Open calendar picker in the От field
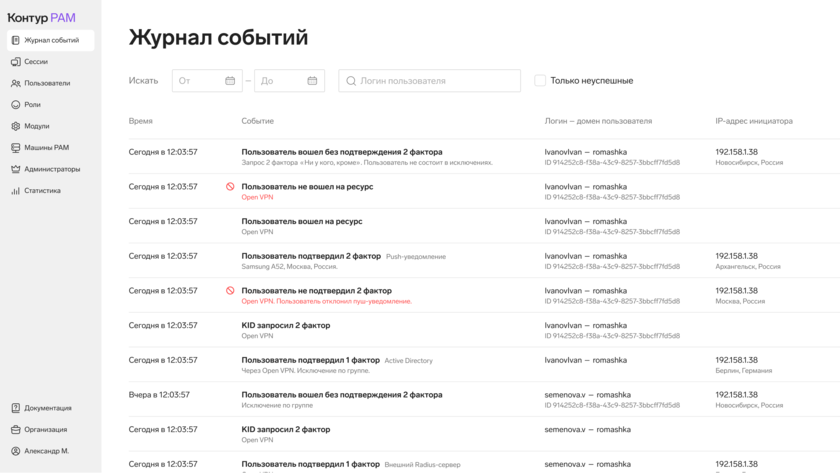This screenshot has width=840, height=473. coord(230,81)
